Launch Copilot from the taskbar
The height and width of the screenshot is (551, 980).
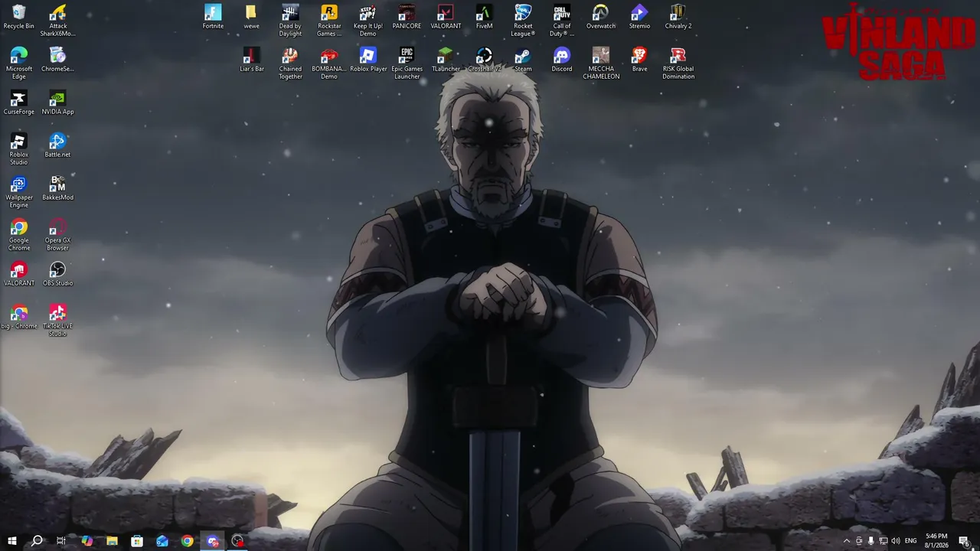(87, 541)
